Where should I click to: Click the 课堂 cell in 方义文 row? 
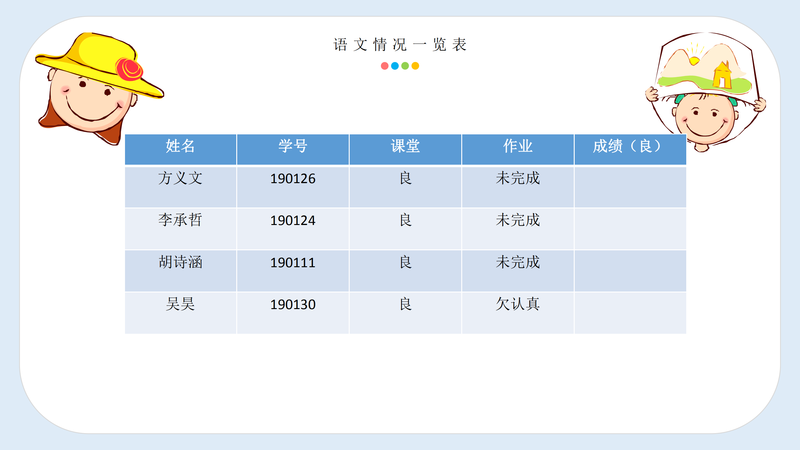click(x=406, y=186)
